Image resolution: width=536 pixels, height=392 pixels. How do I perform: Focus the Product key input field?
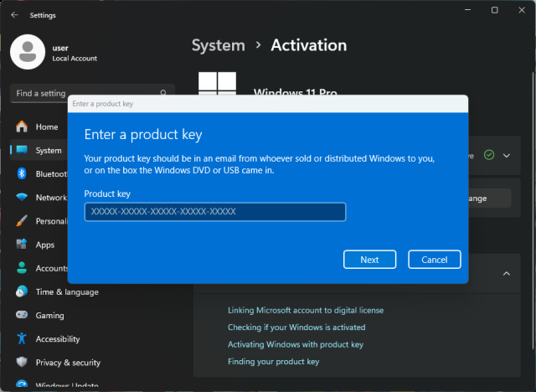click(x=215, y=212)
